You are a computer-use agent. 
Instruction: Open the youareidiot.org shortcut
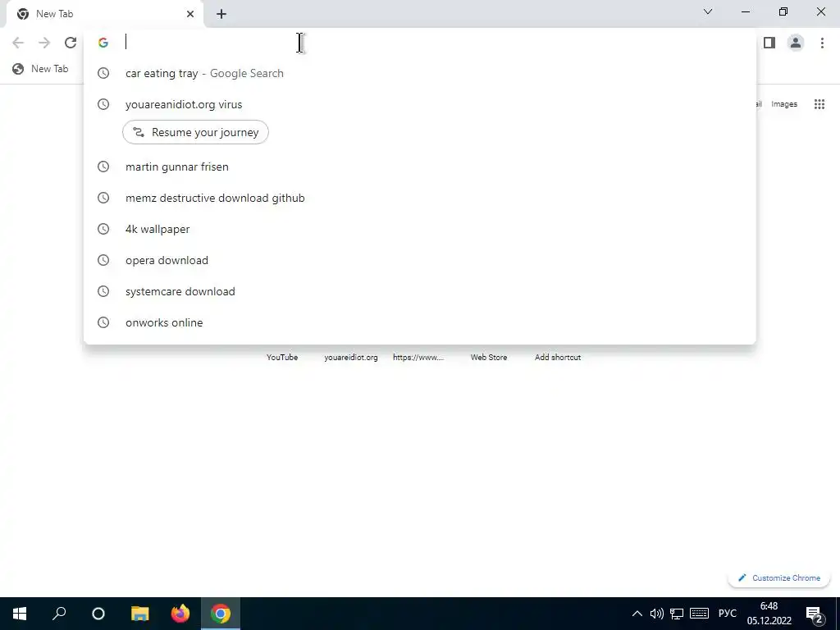351,357
